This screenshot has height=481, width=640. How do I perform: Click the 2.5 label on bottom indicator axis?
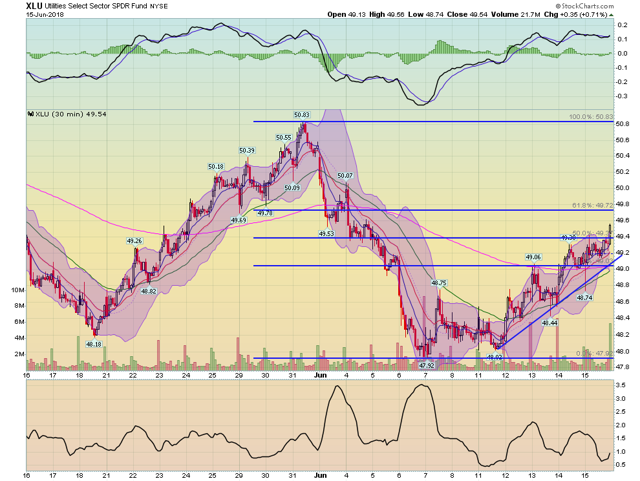coord(621,412)
